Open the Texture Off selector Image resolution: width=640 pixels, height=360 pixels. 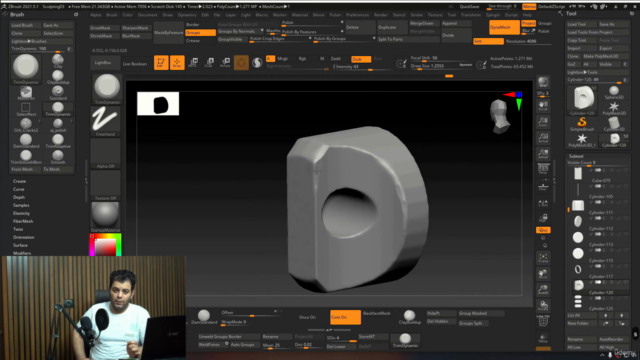click(105, 185)
